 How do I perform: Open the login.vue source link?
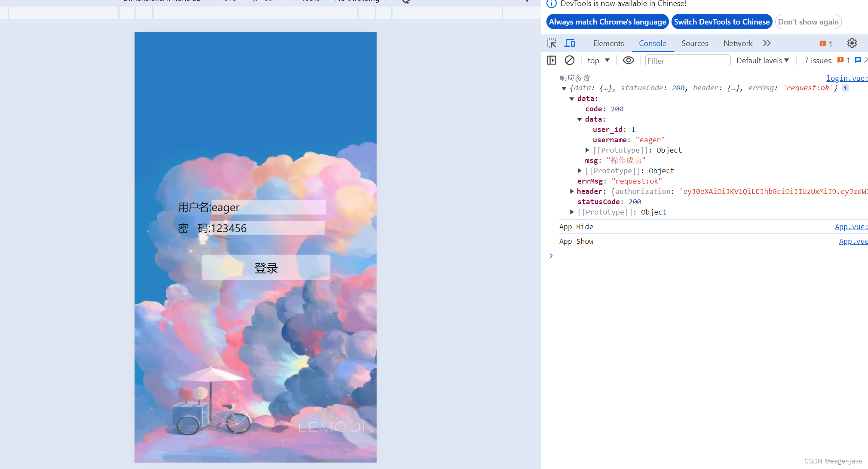(846, 78)
